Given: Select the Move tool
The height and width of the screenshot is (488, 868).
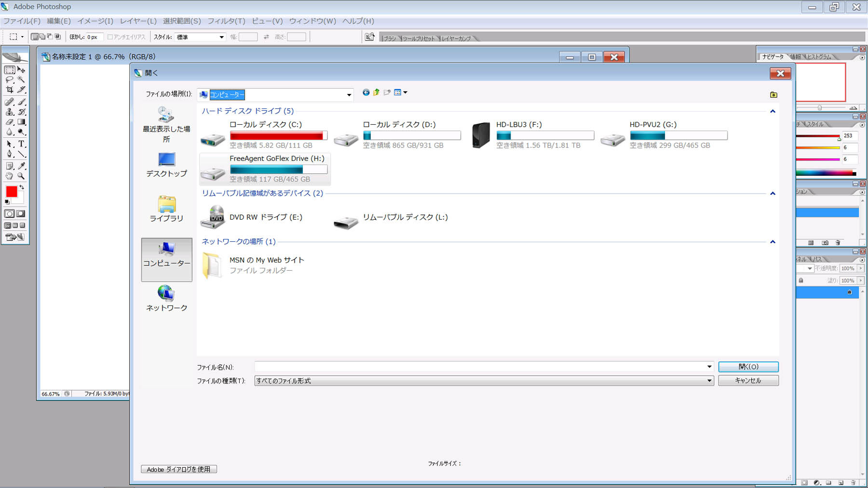Looking at the screenshot, I should (x=21, y=70).
